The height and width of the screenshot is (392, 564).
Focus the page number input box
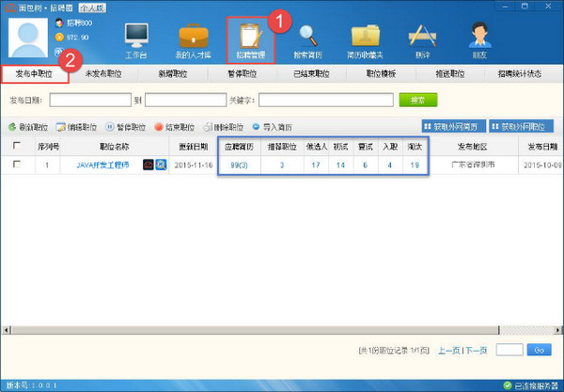pos(509,350)
